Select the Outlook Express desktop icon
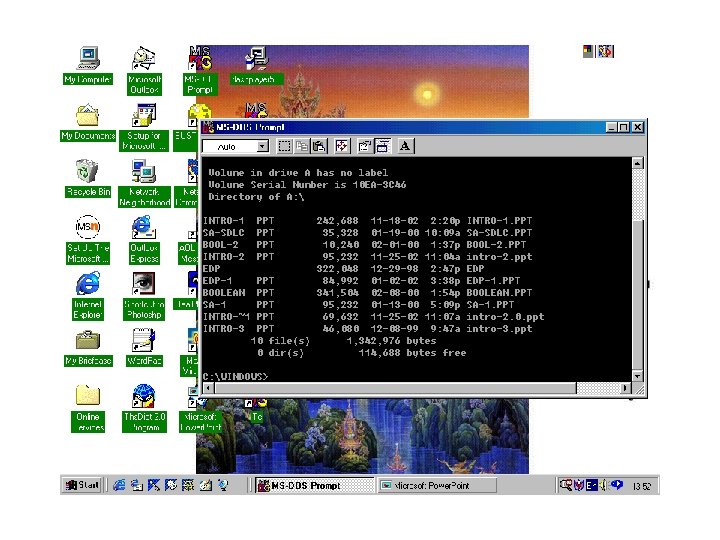 (x=144, y=239)
